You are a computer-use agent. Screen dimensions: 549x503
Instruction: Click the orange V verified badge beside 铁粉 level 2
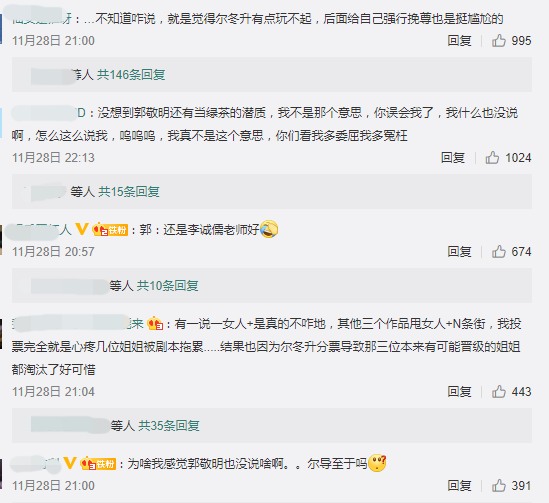pyautogui.click(x=82, y=229)
